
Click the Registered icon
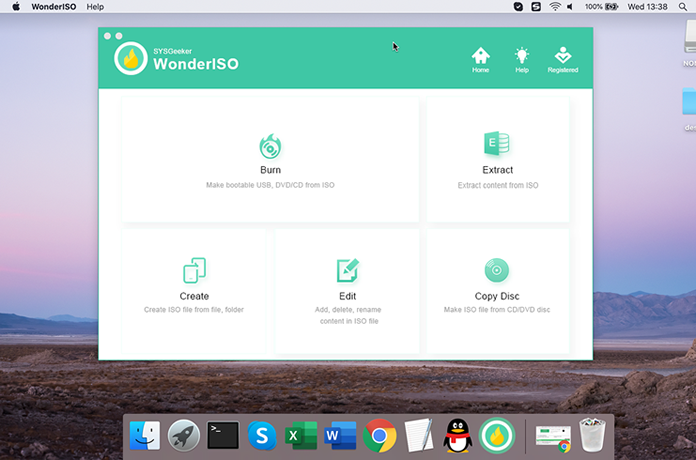tap(562, 60)
